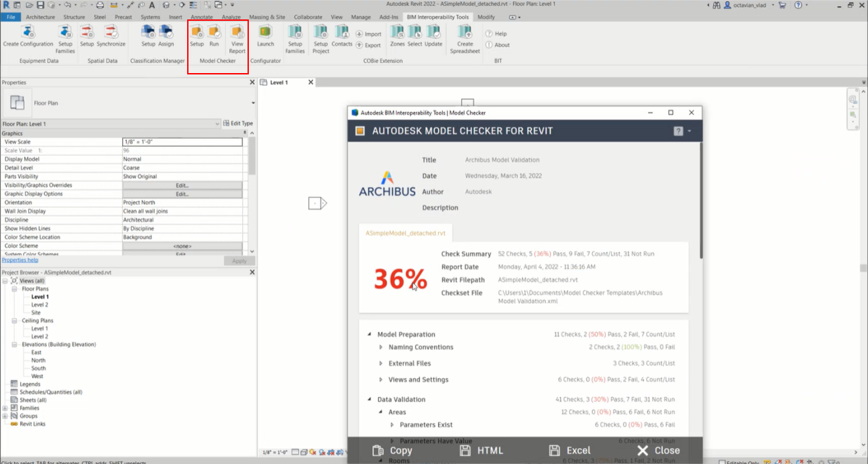Click the Properties help link

coord(19,260)
